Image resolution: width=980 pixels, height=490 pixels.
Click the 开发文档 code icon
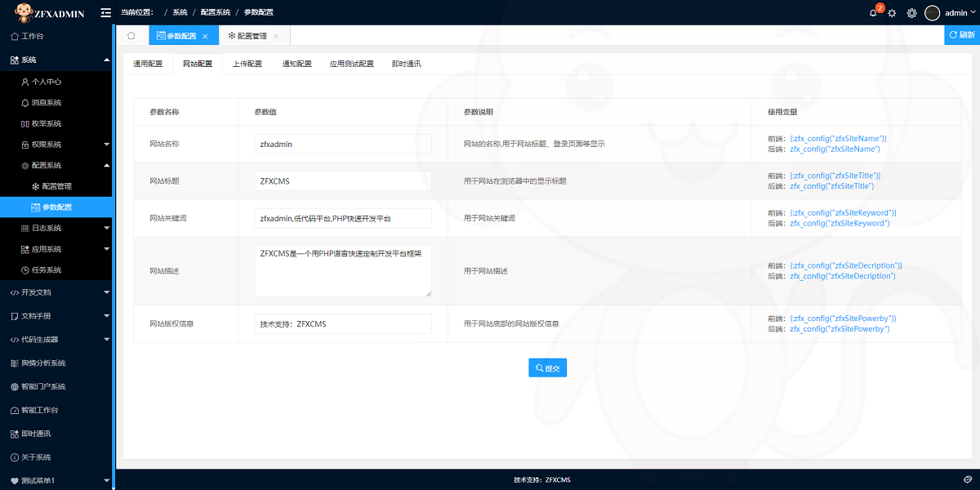15,292
